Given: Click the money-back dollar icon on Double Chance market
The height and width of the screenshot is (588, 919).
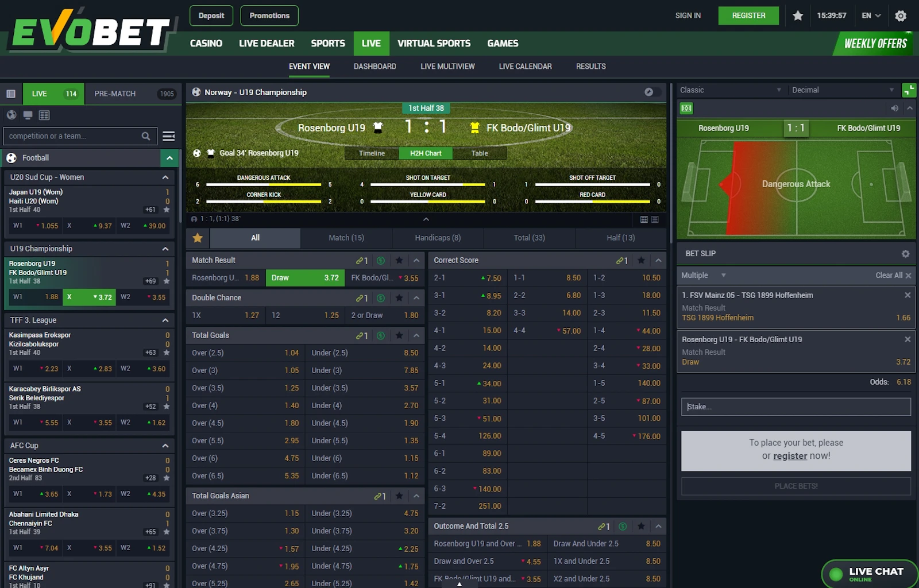Looking at the screenshot, I should [380, 297].
